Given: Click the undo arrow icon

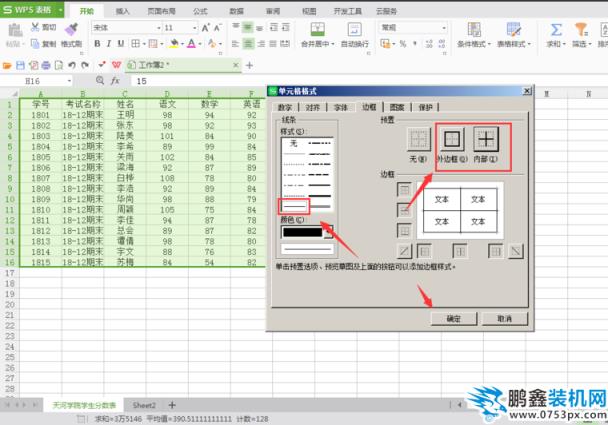Looking at the screenshot, I should pos(72,66).
